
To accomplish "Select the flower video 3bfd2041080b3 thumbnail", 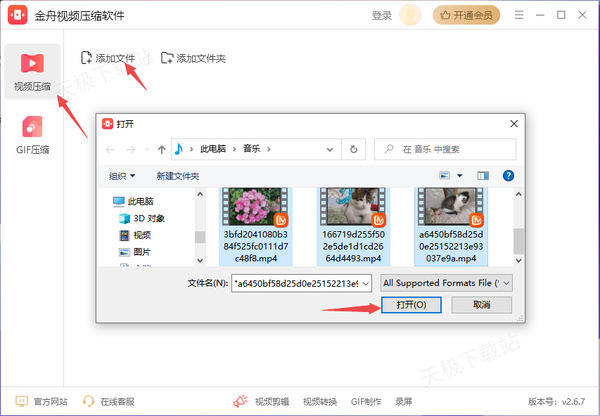I will (x=255, y=206).
